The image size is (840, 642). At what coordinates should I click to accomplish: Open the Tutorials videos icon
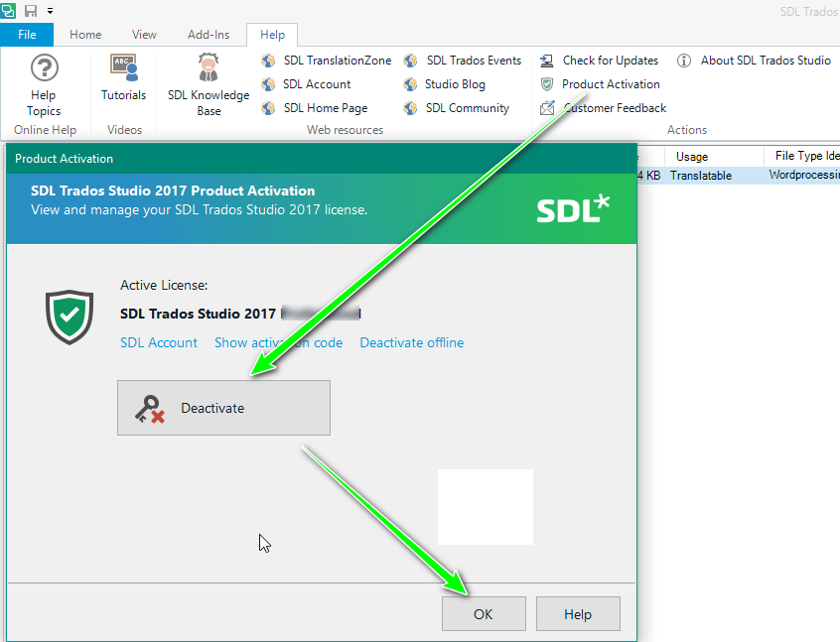click(x=124, y=68)
